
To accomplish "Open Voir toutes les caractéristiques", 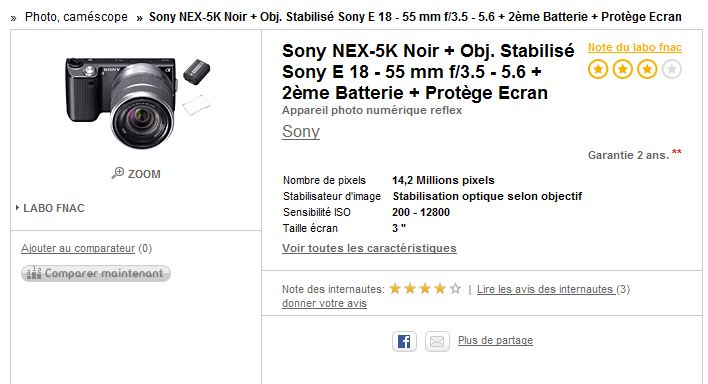I will click(x=369, y=248).
